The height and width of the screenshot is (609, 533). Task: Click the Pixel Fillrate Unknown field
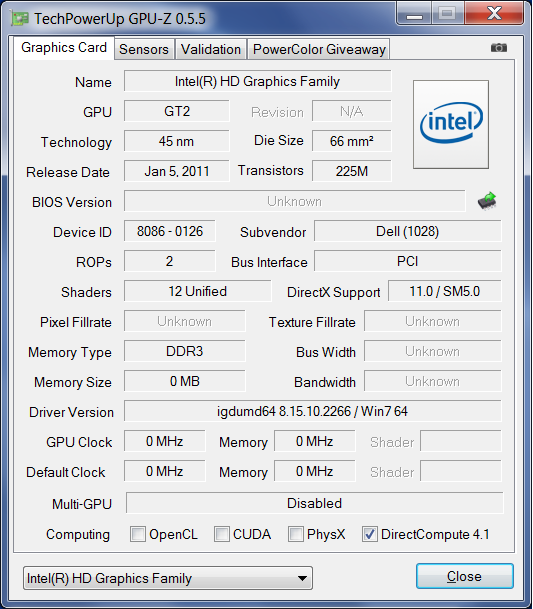tap(185, 321)
